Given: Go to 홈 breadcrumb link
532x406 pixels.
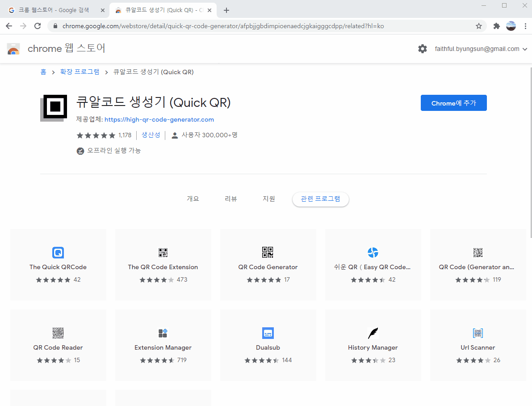Looking at the screenshot, I should [43, 72].
